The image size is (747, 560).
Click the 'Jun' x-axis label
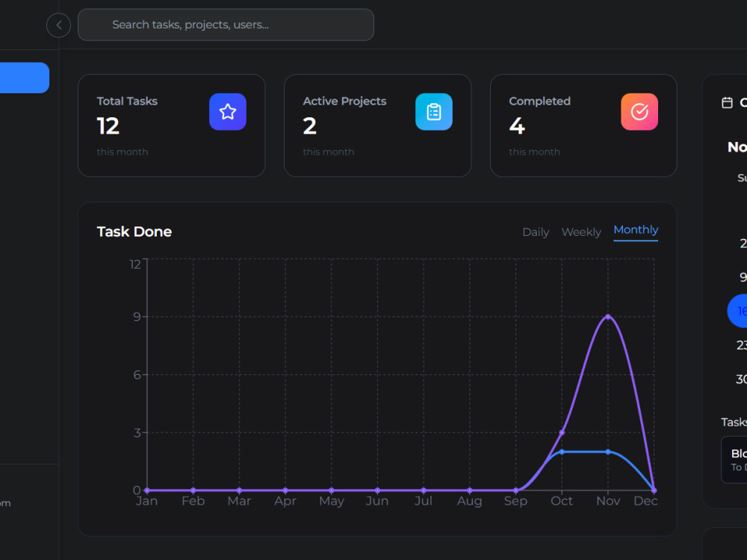pyautogui.click(x=377, y=501)
